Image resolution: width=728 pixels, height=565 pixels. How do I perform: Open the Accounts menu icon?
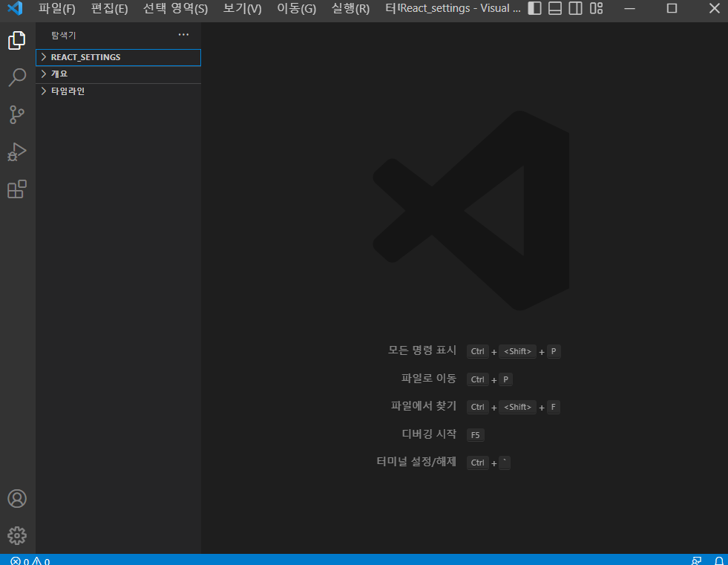point(17,499)
